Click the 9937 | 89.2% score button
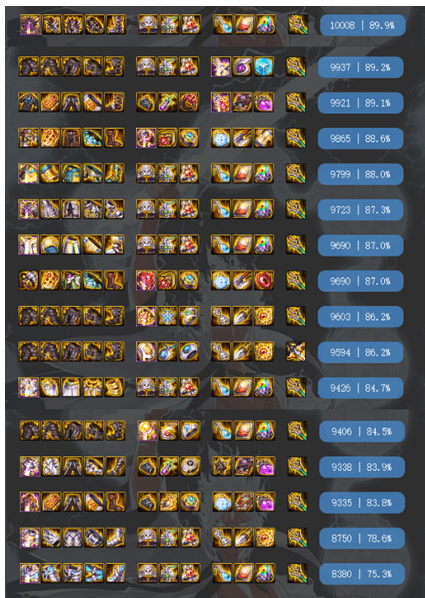 pos(361,68)
